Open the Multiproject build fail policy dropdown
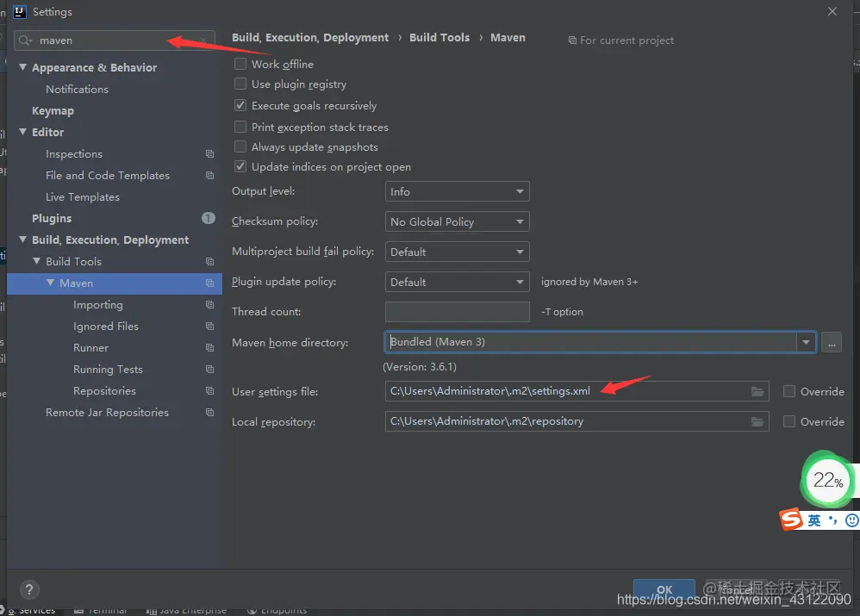Viewport: 860px width, 616px height. [457, 252]
